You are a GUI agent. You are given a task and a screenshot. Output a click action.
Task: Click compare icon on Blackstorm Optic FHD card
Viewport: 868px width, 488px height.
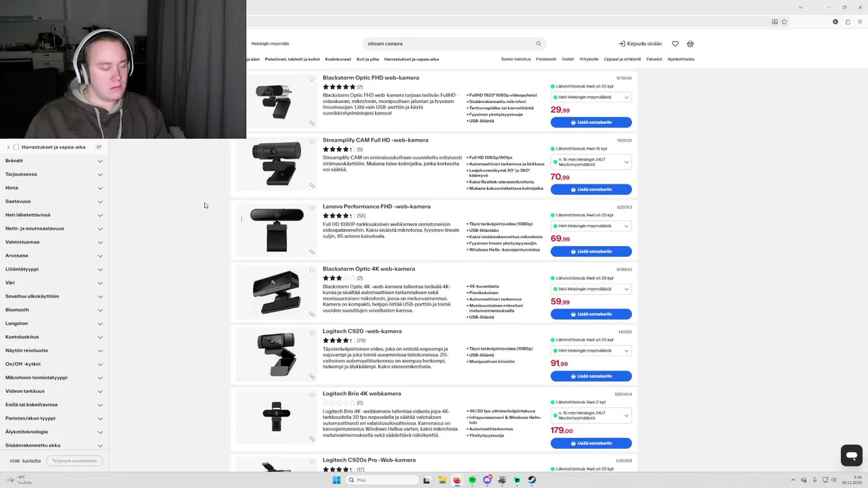[312, 123]
